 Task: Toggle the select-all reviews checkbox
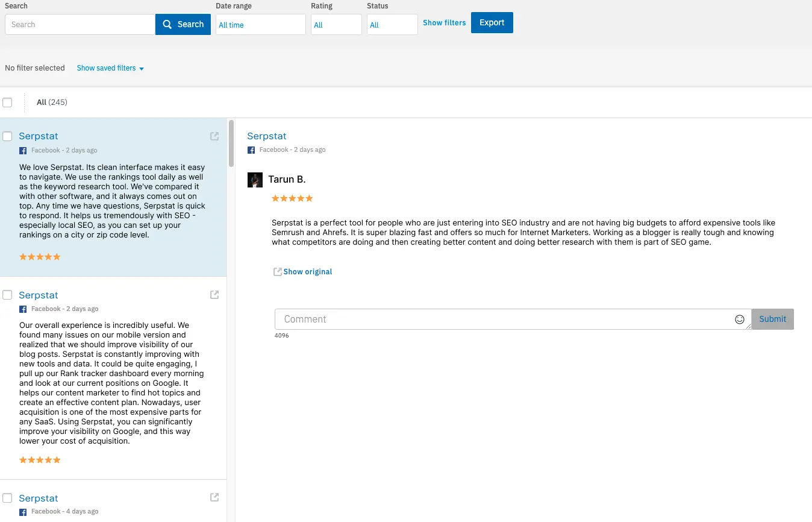point(7,102)
